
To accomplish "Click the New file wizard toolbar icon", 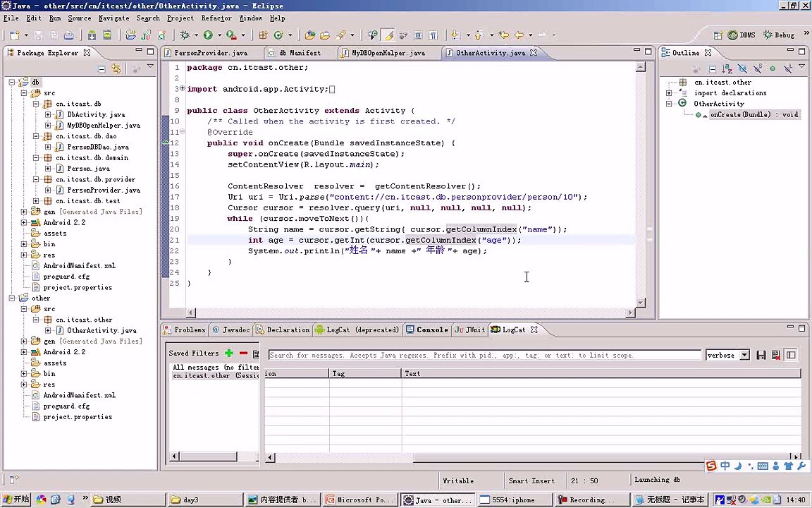I will click(x=15, y=35).
